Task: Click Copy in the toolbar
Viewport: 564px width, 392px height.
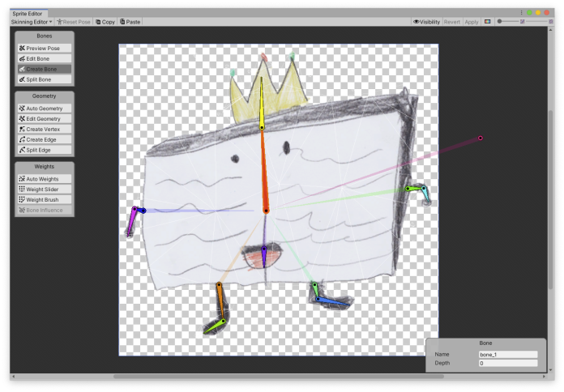Action: (x=105, y=22)
